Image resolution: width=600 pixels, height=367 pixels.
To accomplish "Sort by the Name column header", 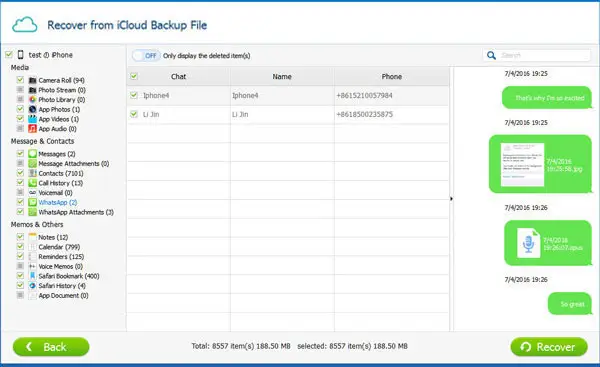I will [282, 77].
